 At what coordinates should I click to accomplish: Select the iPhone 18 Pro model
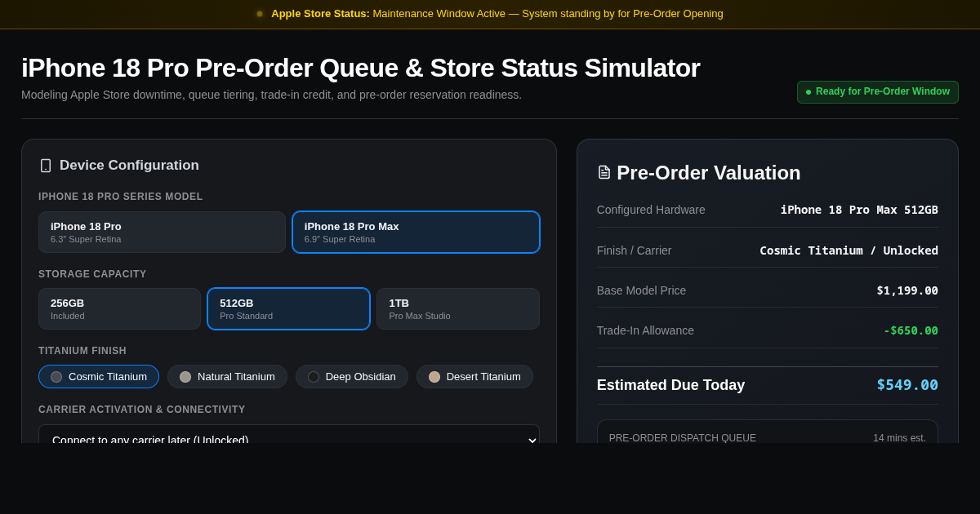click(x=162, y=232)
